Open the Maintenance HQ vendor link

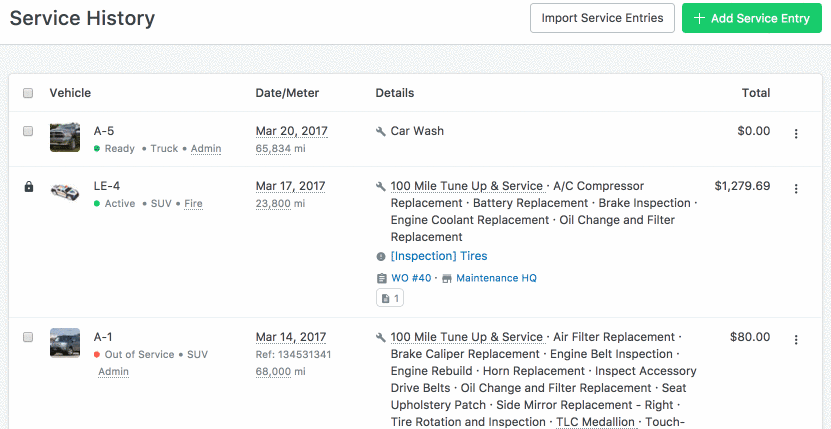496,278
